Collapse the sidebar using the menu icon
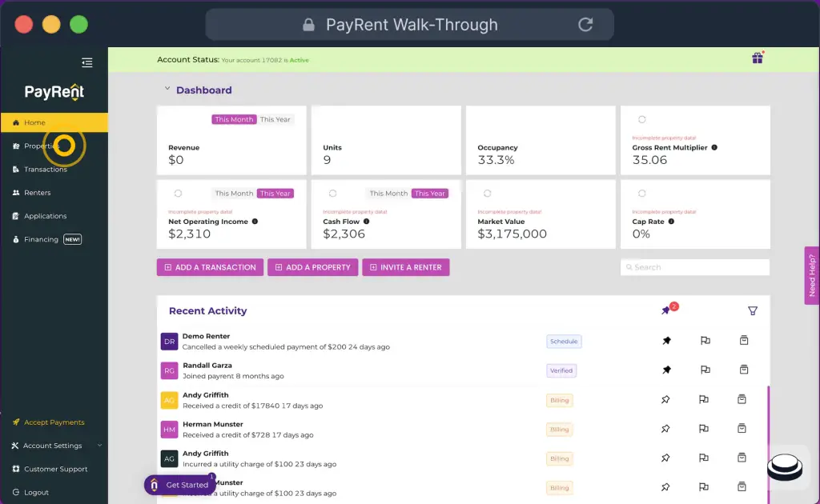Screen dimensions: 820x504 pos(87,62)
